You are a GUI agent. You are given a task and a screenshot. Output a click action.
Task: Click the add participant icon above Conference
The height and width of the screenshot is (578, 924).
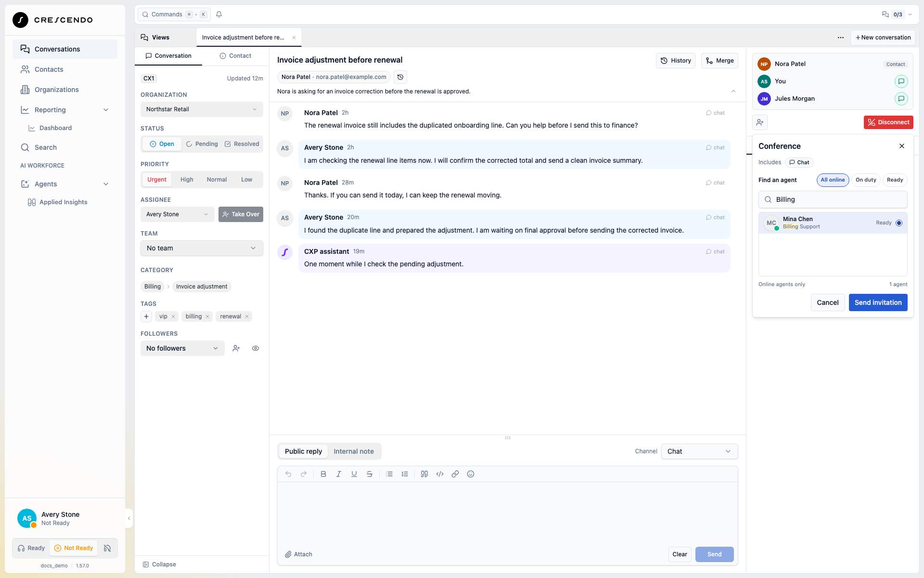pos(760,122)
